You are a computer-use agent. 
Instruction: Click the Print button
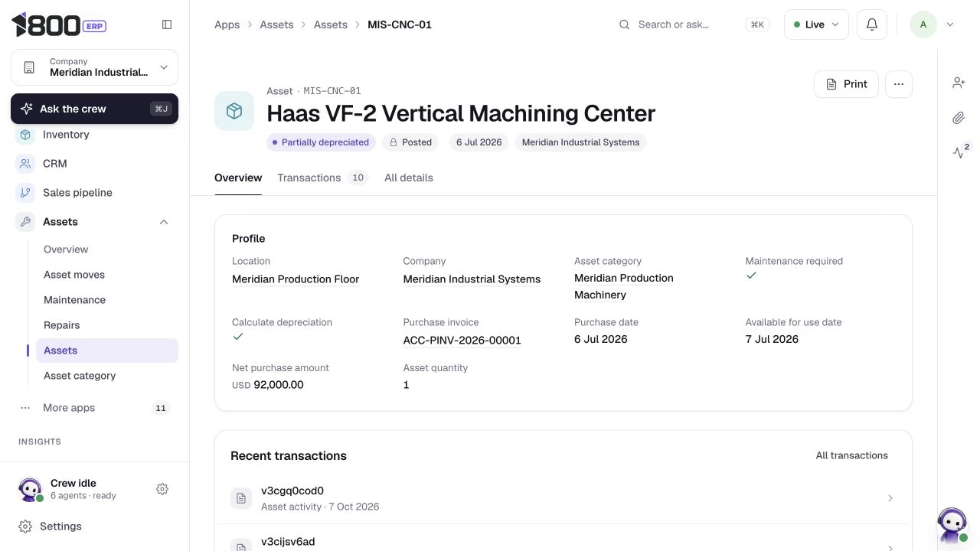[x=846, y=84]
